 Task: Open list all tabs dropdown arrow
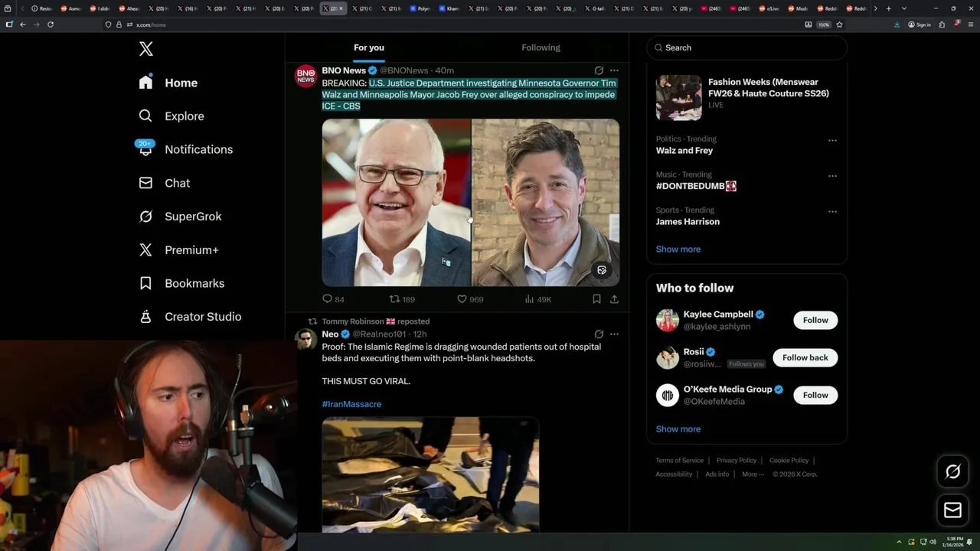904,8
